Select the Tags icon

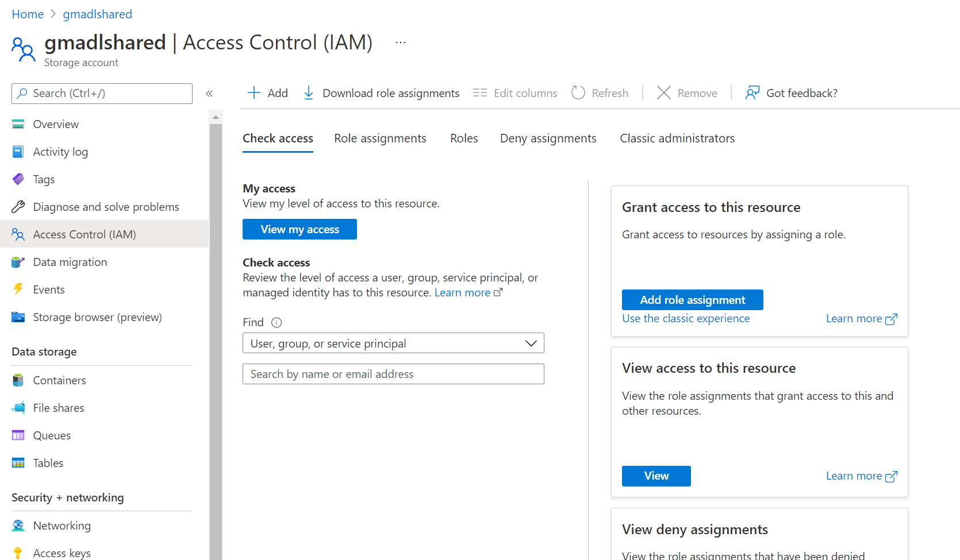18,179
